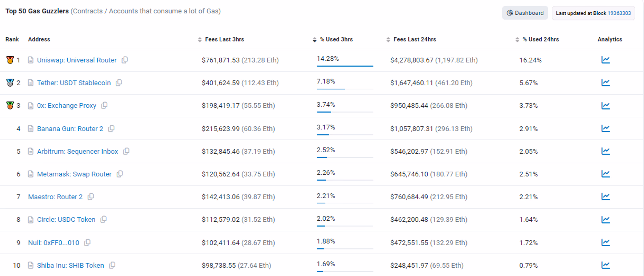Select the $761,871.53 fees value
The height and width of the screenshot is (276, 644).
coord(221,60)
